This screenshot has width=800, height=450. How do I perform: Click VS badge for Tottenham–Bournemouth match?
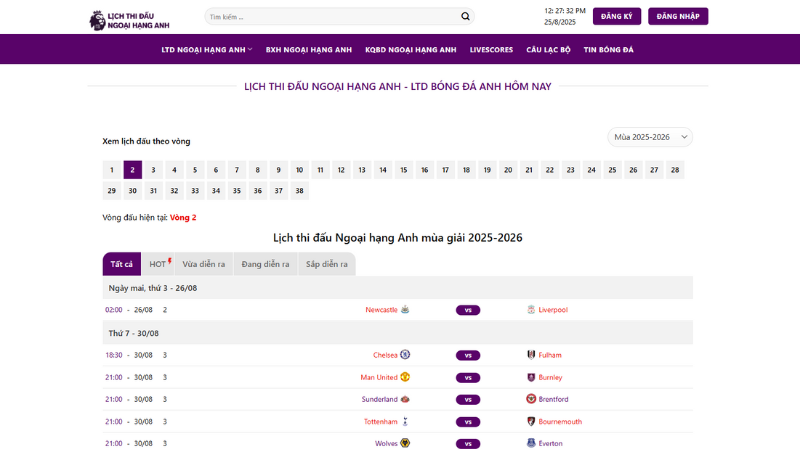pos(468,422)
